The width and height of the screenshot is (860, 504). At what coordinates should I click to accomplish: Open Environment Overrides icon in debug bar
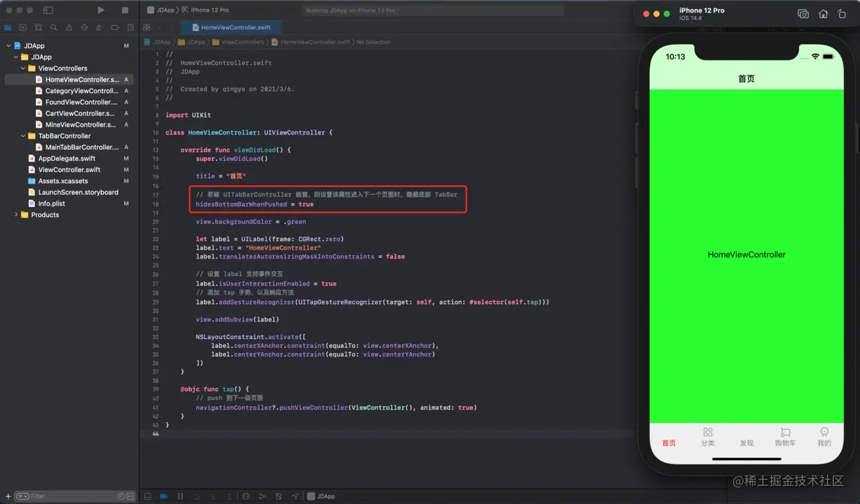tap(279, 496)
